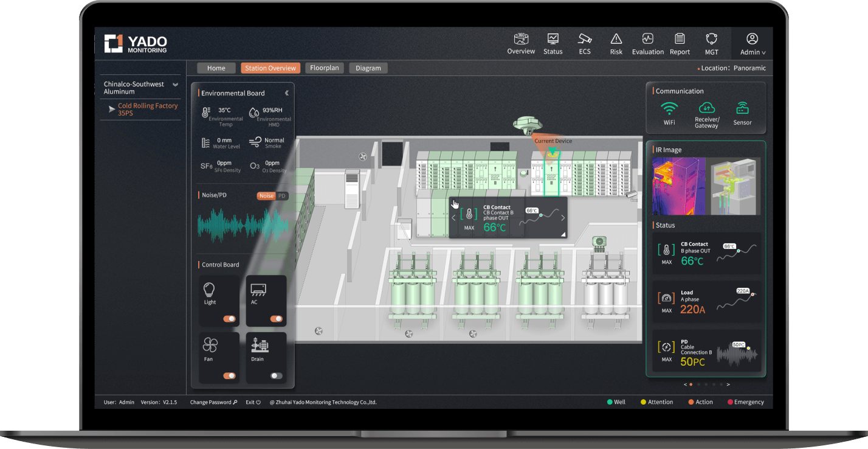Screen dimensions: 868x449
Task: Click the Receiver/Gateway cloud icon
Action: [707, 108]
